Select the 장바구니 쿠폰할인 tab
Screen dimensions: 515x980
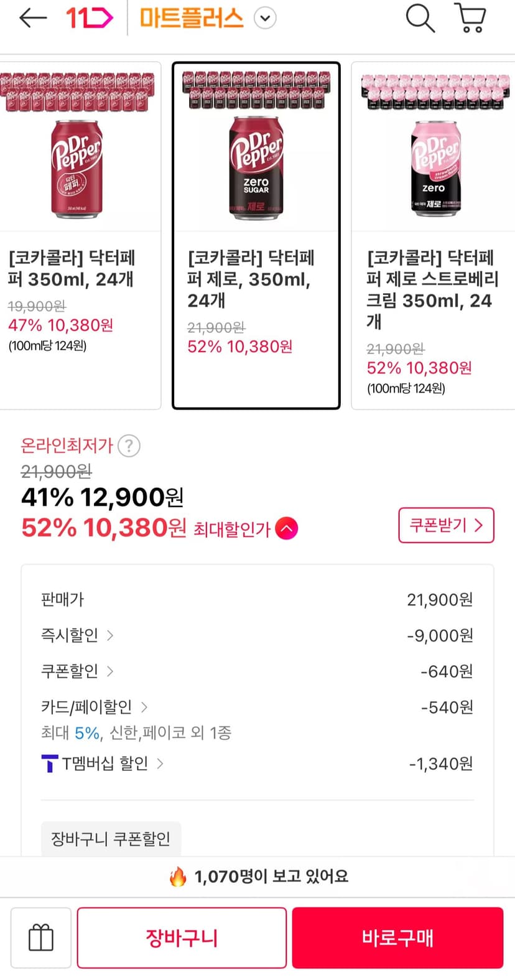[x=111, y=839]
